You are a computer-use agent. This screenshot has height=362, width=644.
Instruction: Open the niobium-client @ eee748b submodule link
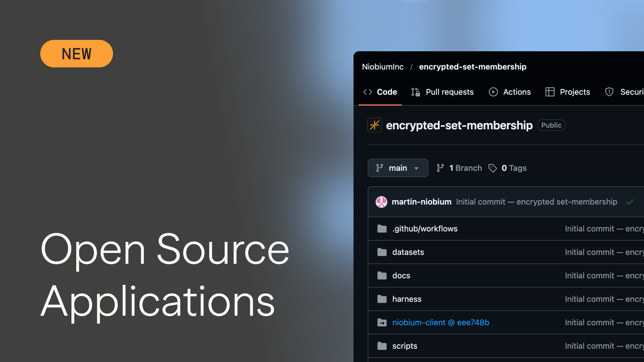pyautogui.click(x=441, y=322)
